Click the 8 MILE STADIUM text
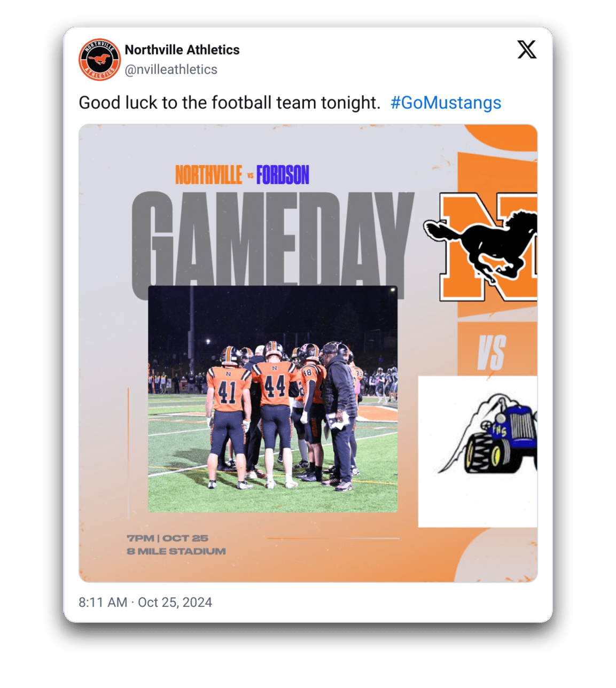 click(x=176, y=551)
